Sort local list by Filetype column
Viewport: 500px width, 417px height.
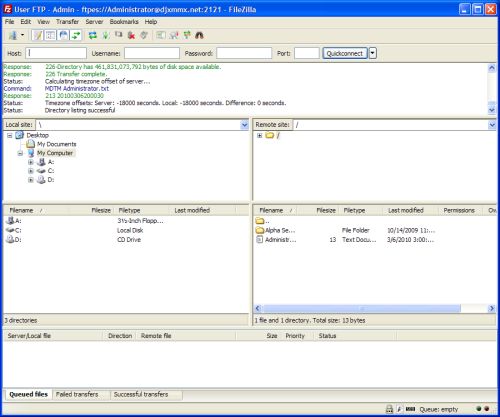pyautogui.click(x=143, y=210)
